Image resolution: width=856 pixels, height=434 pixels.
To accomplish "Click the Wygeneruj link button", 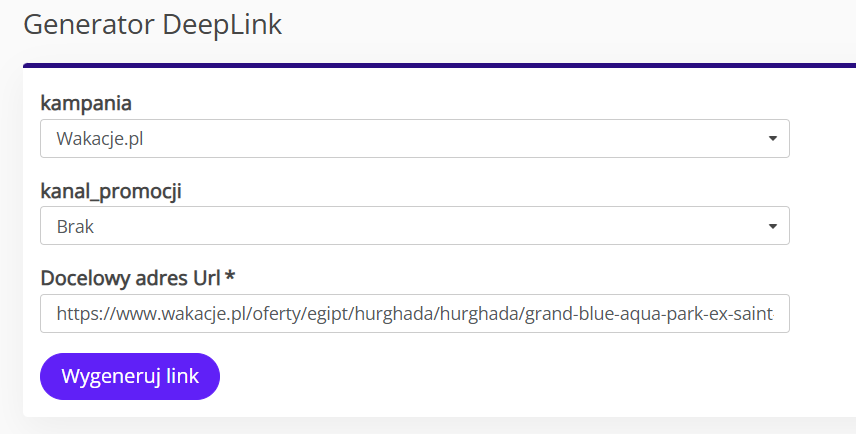I will click(130, 376).
